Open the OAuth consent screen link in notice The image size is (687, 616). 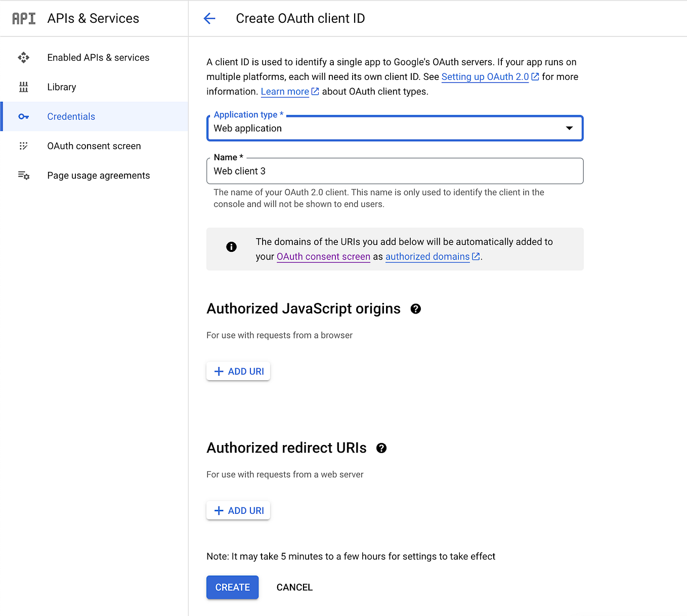coord(323,256)
